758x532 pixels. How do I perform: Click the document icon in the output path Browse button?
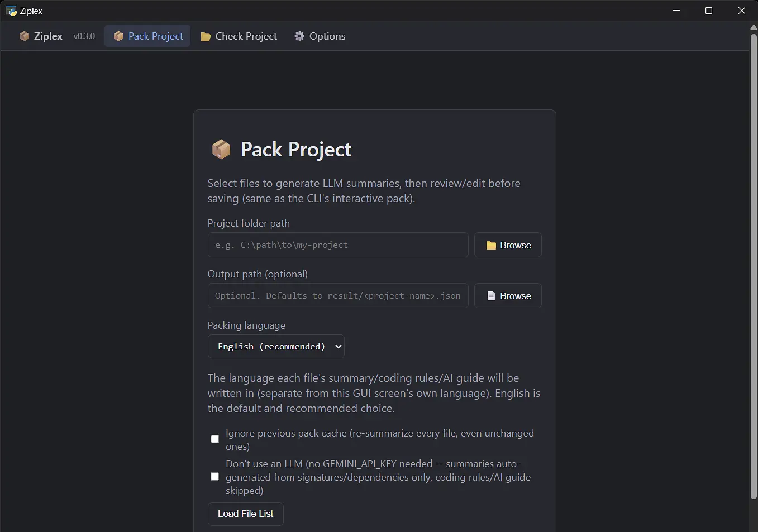[491, 296]
